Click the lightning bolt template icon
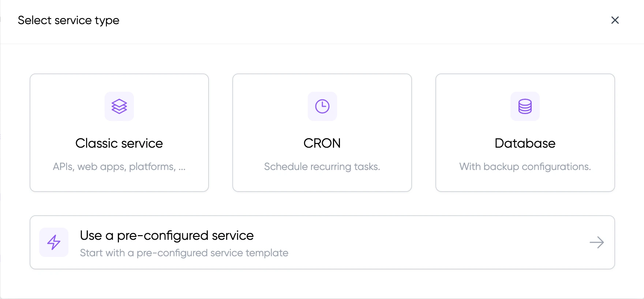 coord(54,242)
